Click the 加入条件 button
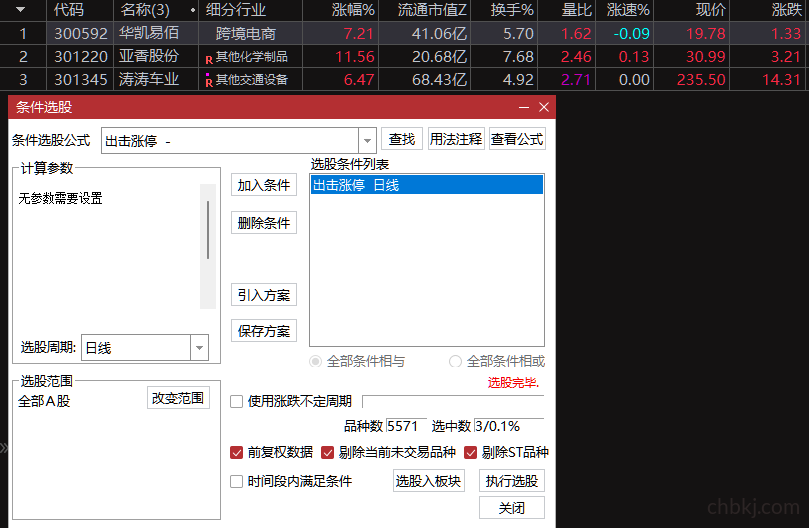 click(264, 185)
